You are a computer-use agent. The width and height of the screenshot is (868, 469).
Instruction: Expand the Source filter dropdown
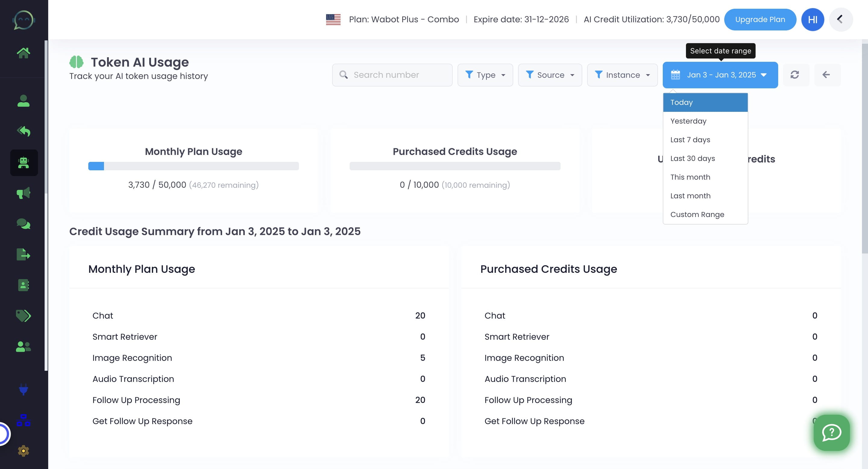click(549, 75)
